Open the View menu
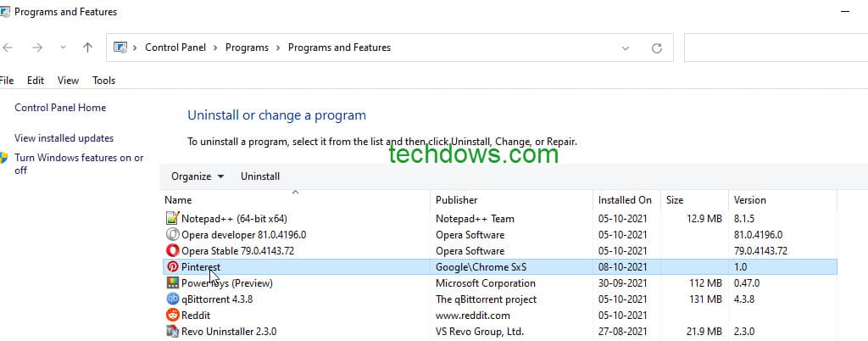The height and width of the screenshot is (341, 868). [x=68, y=81]
